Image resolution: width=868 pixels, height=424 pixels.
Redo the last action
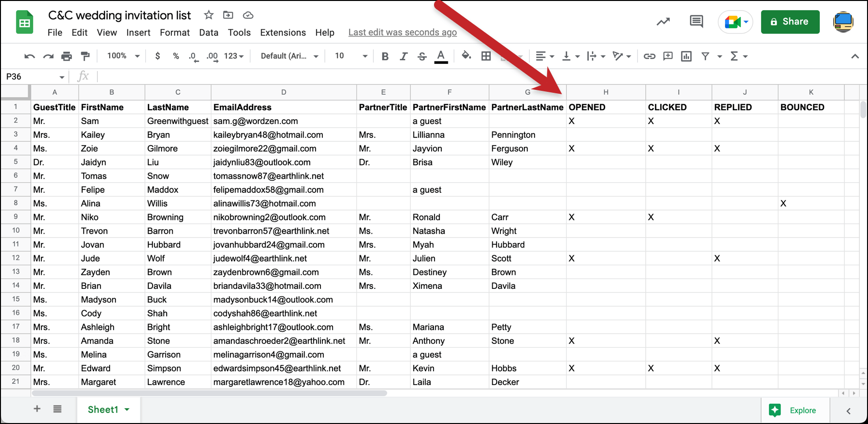48,56
